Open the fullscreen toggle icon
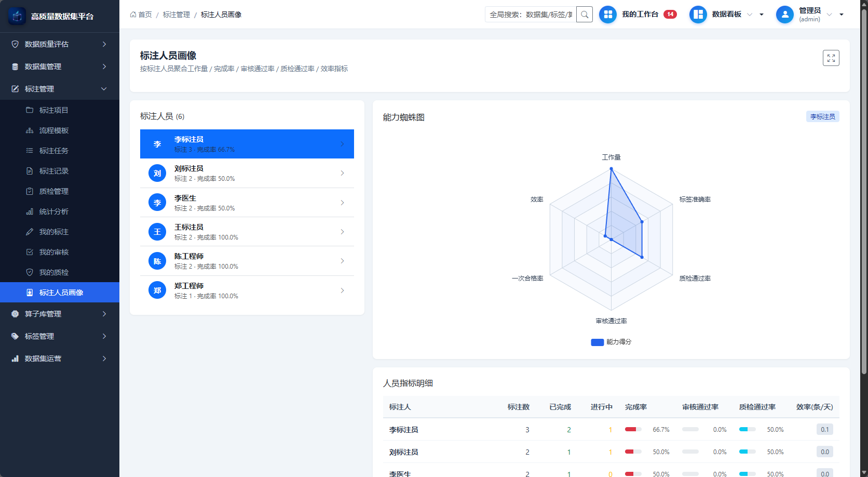 pyautogui.click(x=831, y=58)
